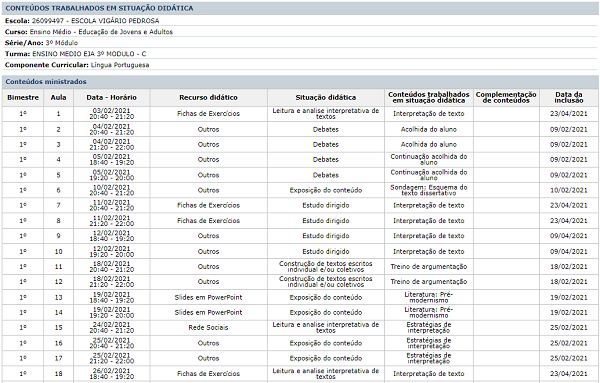This screenshot has height=383, width=600.
Task: Click the Bimestre column header
Action: point(23,98)
